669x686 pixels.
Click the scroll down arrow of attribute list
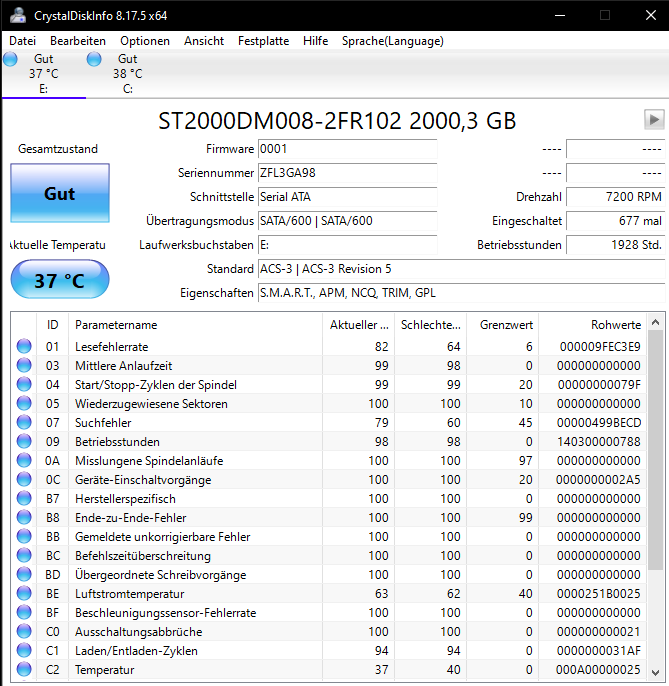[x=655, y=672]
